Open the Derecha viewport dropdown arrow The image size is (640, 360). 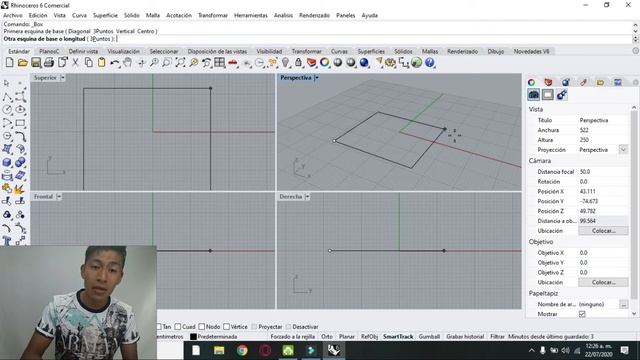click(x=307, y=197)
